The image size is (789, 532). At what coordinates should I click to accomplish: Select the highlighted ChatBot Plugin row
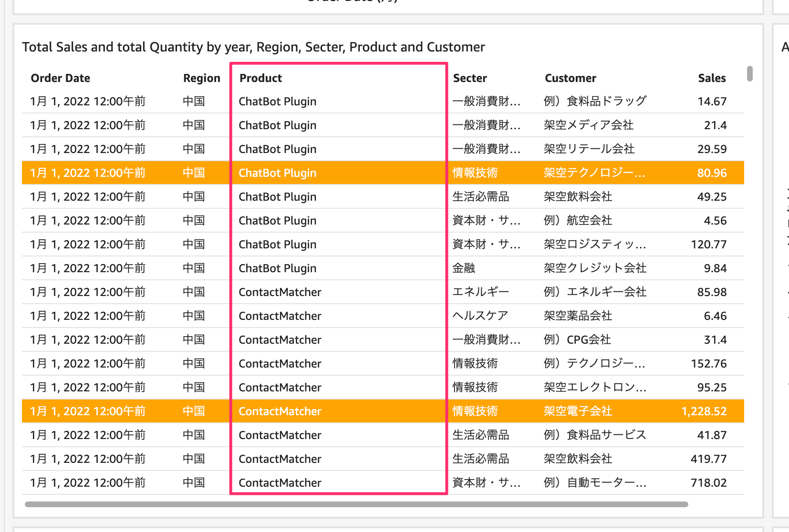[334, 173]
